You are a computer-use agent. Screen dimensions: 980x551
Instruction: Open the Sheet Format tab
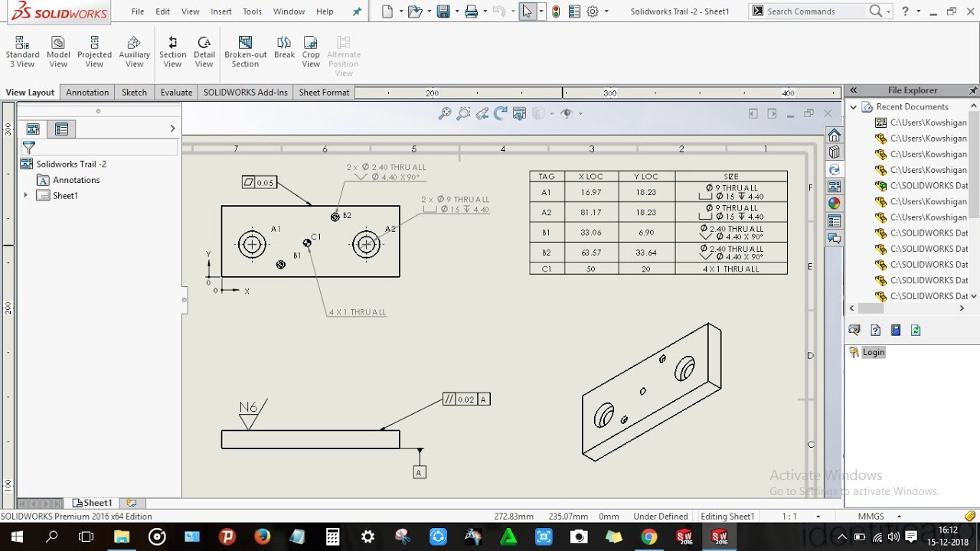[x=324, y=93]
